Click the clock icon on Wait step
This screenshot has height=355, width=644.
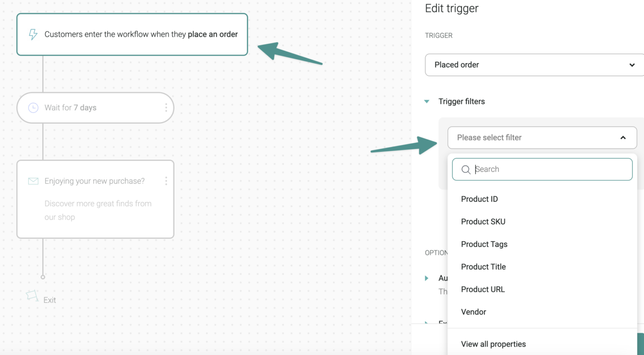click(x=33, y=107)
